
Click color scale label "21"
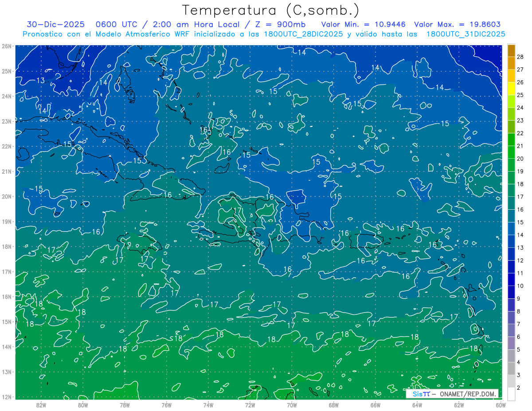(x=520, y=146)
